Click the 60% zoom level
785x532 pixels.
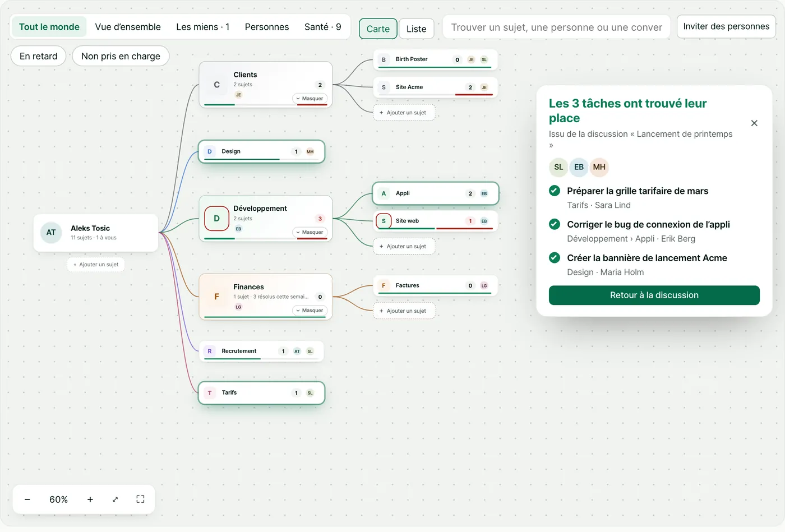(58, 499)
